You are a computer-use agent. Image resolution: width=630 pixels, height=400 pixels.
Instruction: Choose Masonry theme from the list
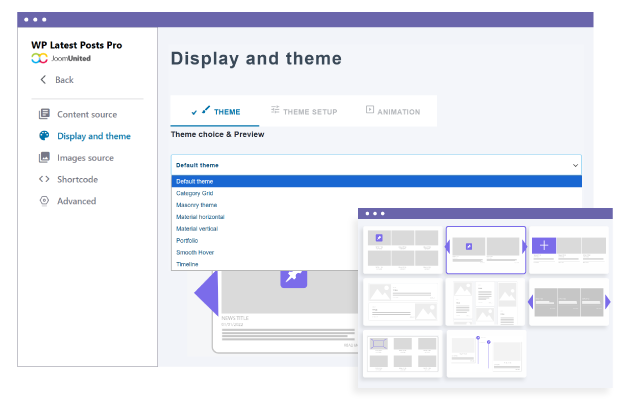[x=196, y=205]
